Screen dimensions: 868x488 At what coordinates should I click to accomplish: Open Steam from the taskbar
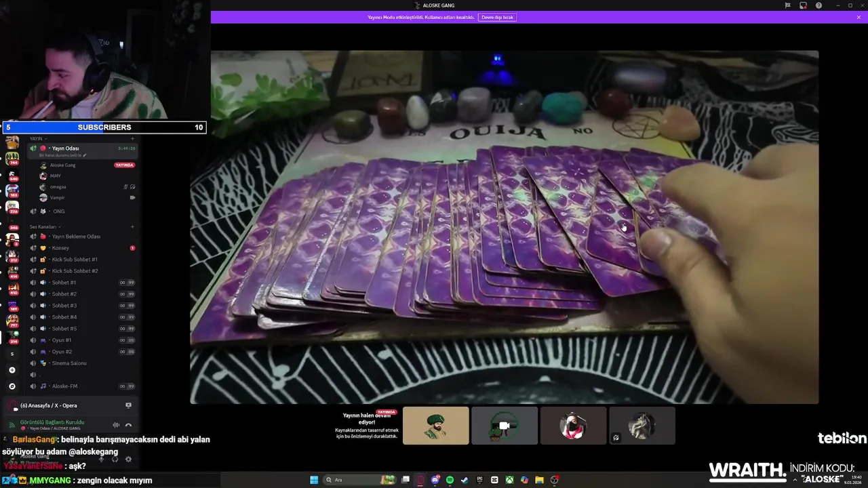tap(465, 480)
